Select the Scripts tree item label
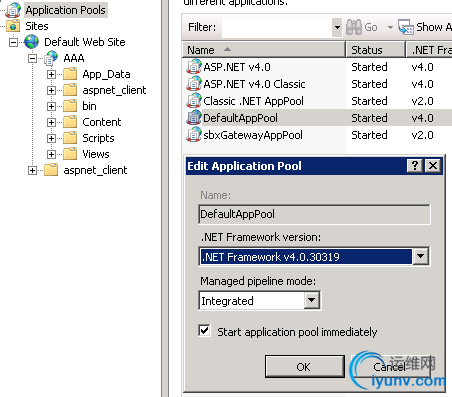This screenshot has width=452, height=397. coord(98,138)
